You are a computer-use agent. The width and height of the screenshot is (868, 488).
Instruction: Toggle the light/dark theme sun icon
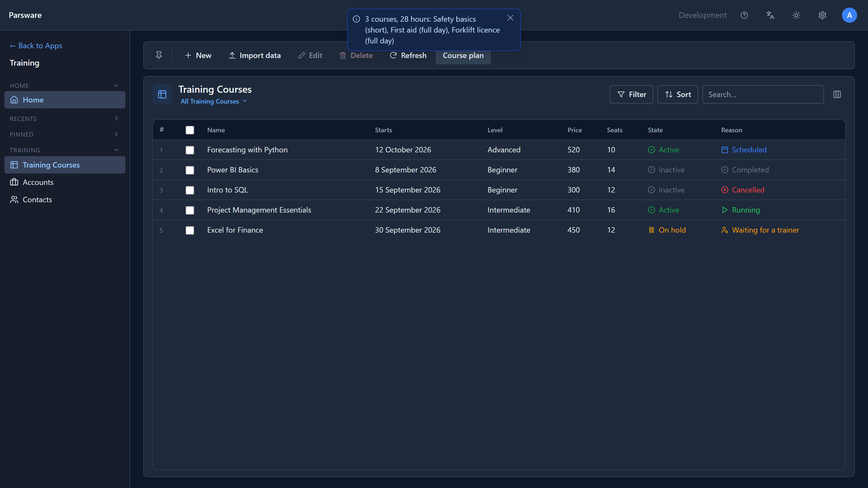click(796, 15)
